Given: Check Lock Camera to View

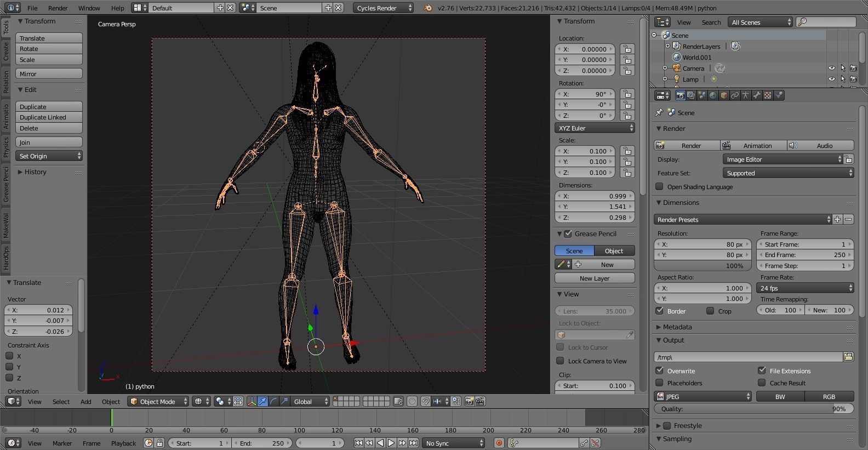Looking at the screenshot, I should (x=560, y=361).
